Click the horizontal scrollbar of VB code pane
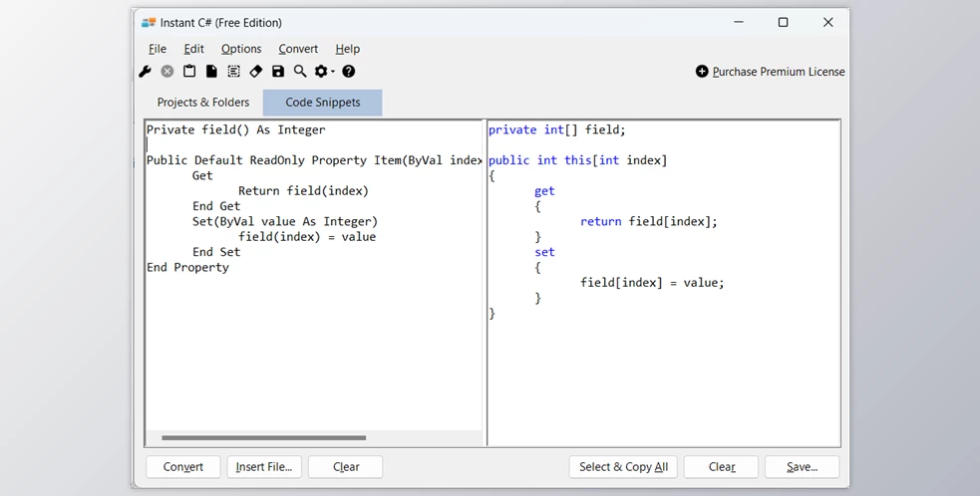The height and width of the screenshot is (496, 980). [264, 437]
